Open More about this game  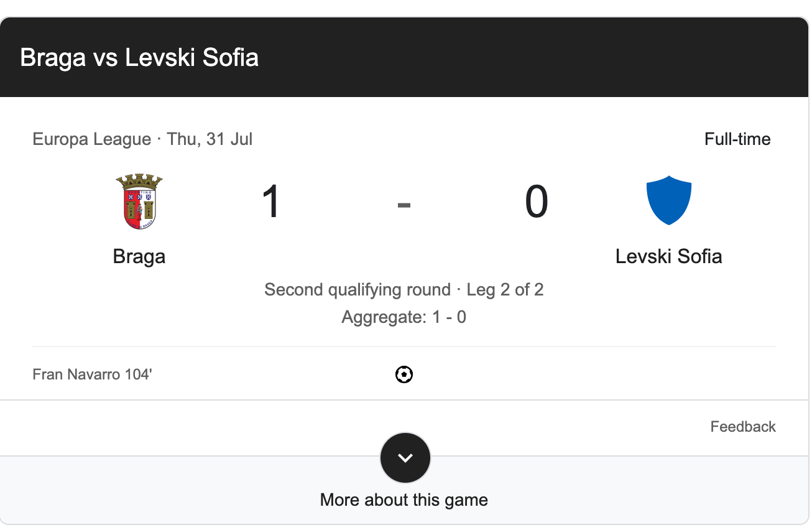[404, 500]
